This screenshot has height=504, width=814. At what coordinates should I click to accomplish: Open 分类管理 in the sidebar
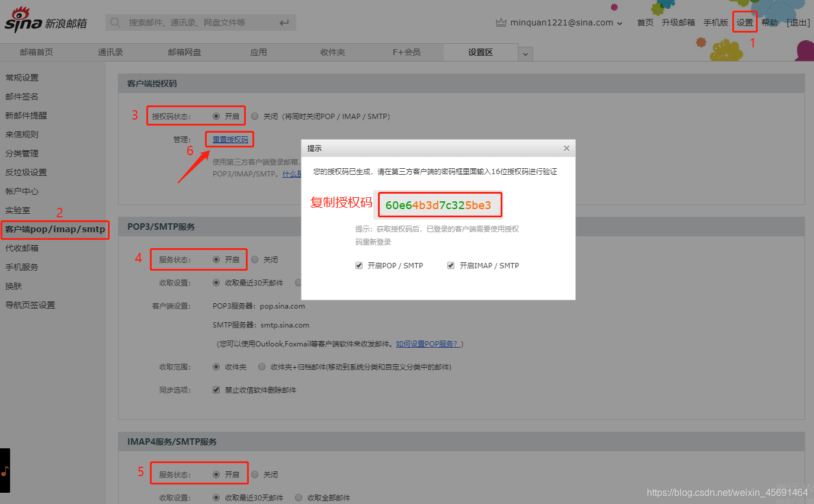[x=22, y=153]
